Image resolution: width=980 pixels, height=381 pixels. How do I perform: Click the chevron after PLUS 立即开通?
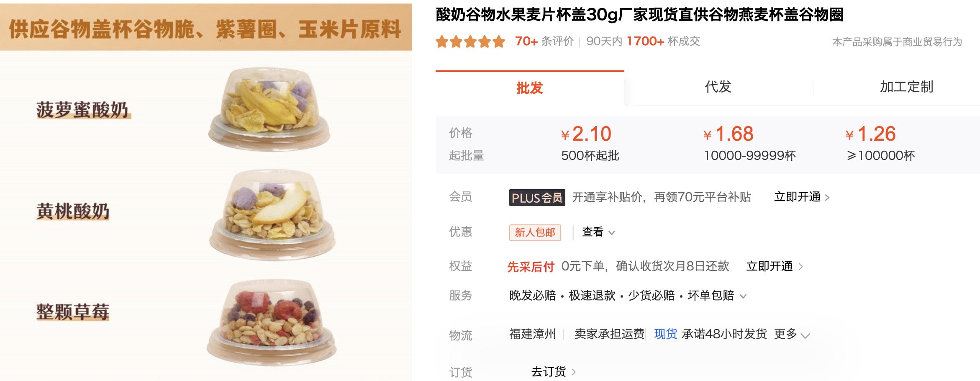827,197
